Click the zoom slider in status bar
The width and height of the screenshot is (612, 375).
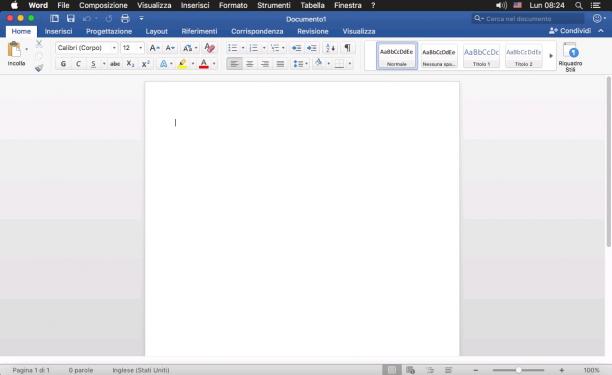[518, 370]
